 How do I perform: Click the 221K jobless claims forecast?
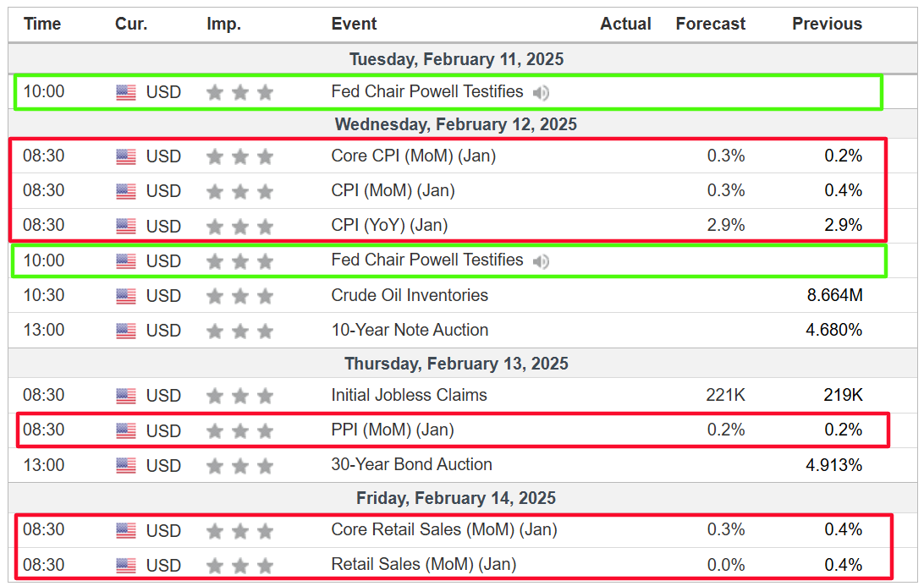coord(726,395)
